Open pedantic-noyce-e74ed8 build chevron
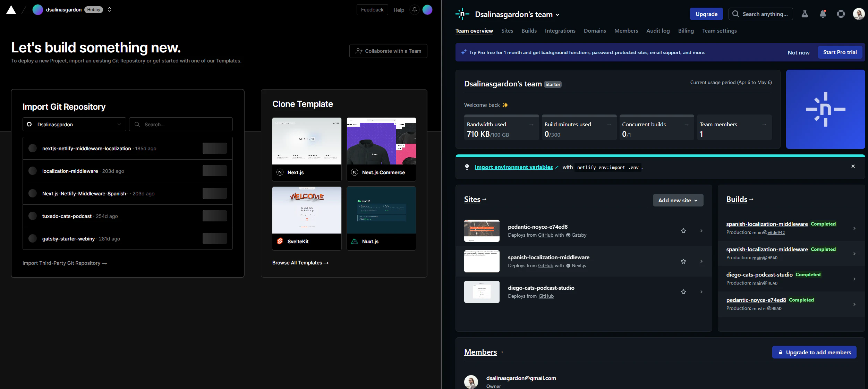 click(x=854, y=304)
